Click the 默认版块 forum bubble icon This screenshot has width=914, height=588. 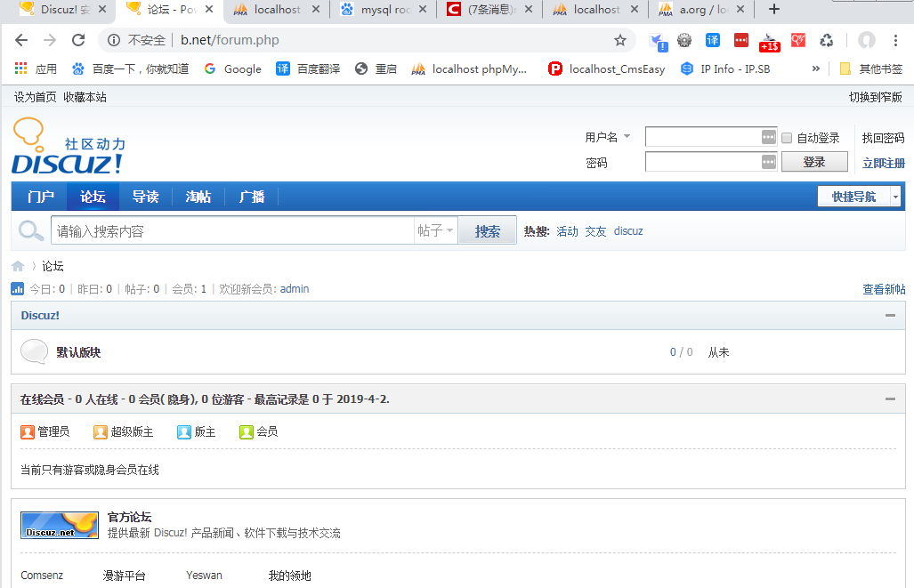pyautogui.click(x=34, y=351)
